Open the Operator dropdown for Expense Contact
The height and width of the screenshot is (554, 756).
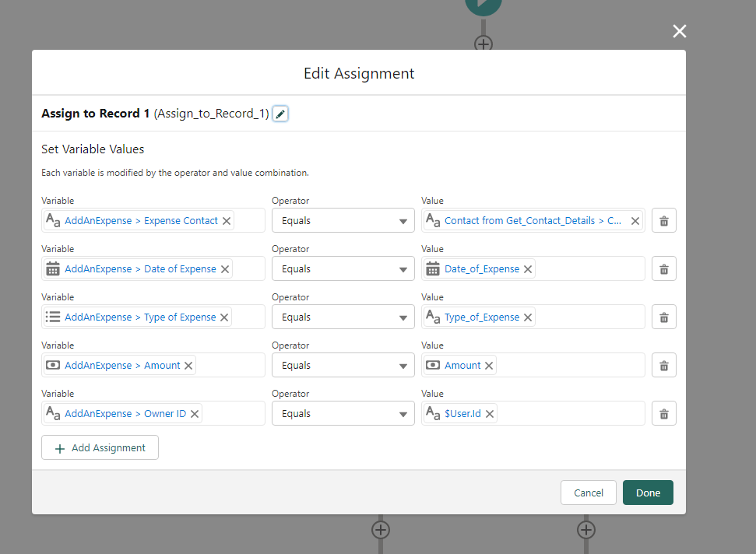(x=343, y=221)
